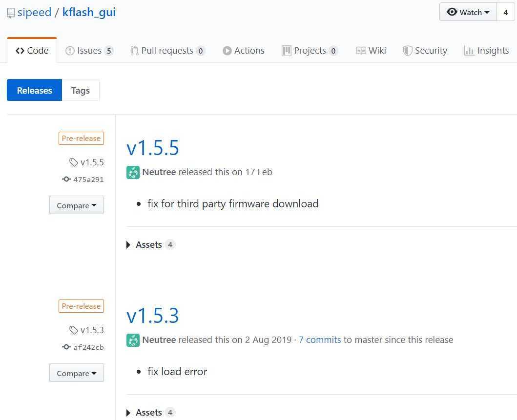Open the Compare dropdown for v1.5.5
The height and width of the screenshot is (420, 517).
point(77,205)
